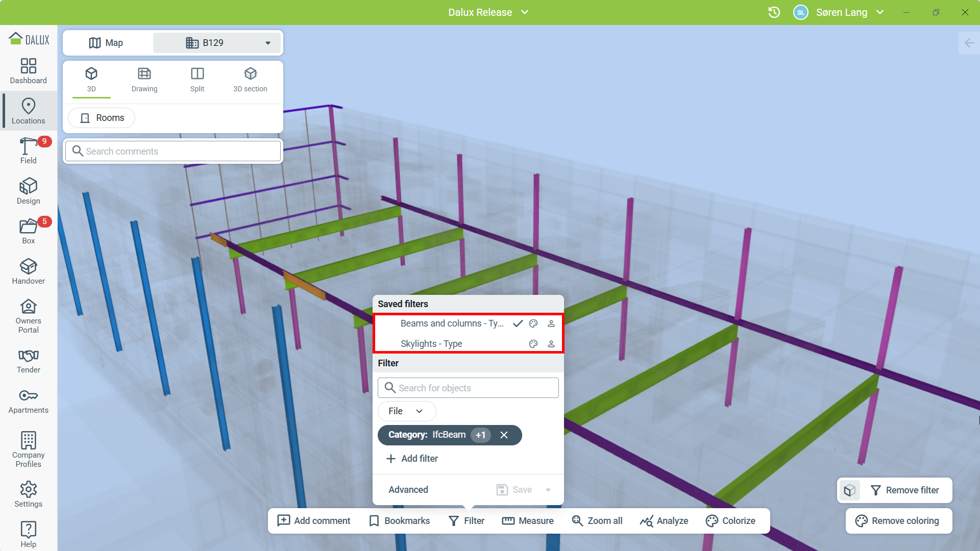This screenshot has width=980, height=551.
Task: Click Zoom all in the toolbar
Action: [597, 521]
